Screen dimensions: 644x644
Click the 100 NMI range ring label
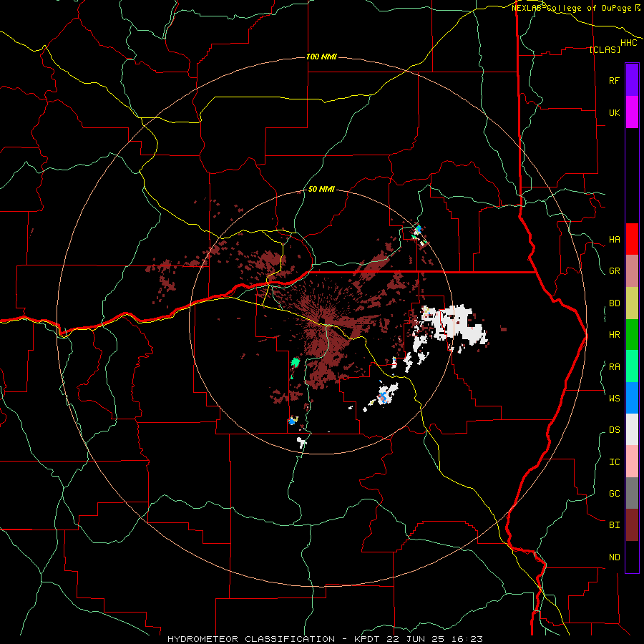(x=321, y=57)
